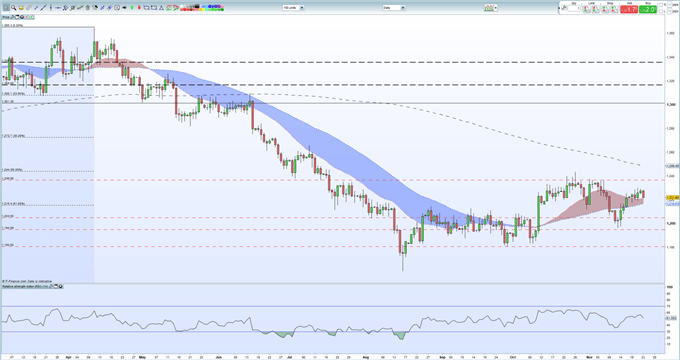Click the first Stop order icon
The image size is (680, 360).
[605, 9]
